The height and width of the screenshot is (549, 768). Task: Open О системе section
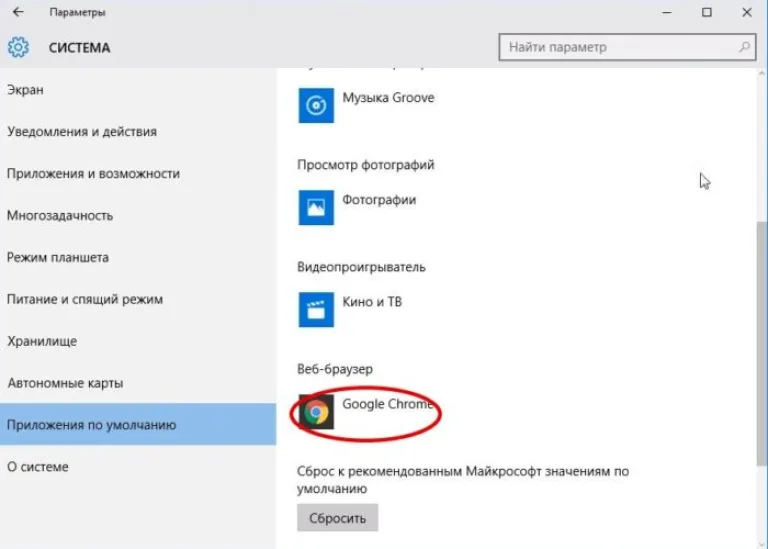(x=138, y=467)
